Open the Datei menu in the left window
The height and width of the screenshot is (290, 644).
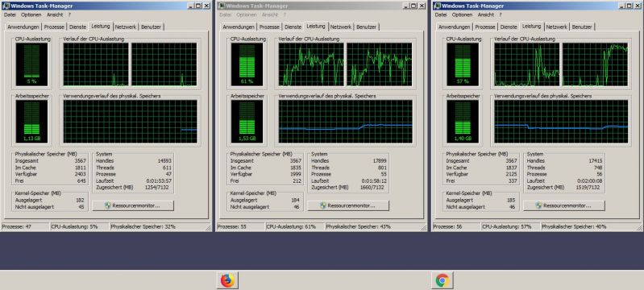tap(10, 14)
